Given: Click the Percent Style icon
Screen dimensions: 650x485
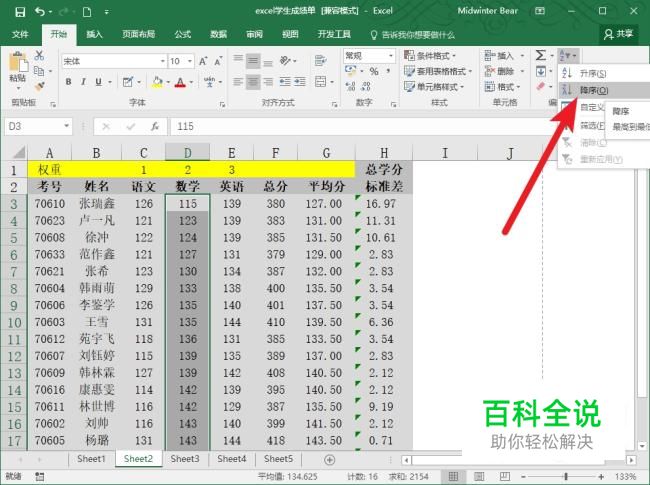Looking at the screenshot, I should click(374, 71).
